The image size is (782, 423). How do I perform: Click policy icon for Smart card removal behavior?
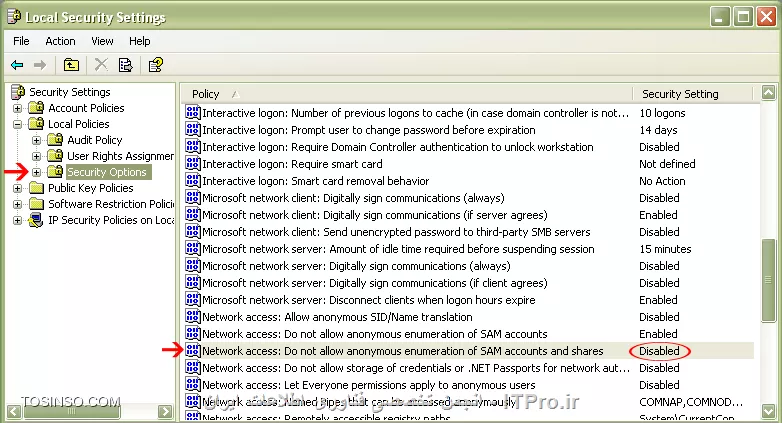[193, 180]
